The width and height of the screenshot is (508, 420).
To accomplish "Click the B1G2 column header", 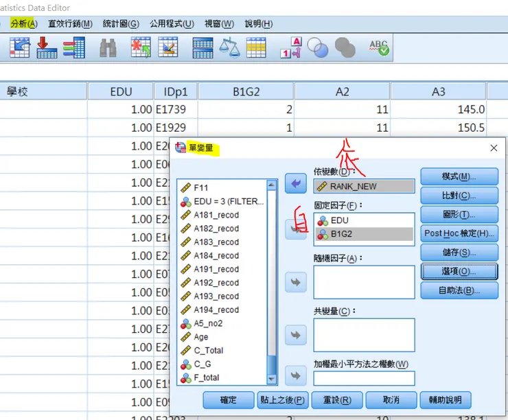I will coord(246,92).
